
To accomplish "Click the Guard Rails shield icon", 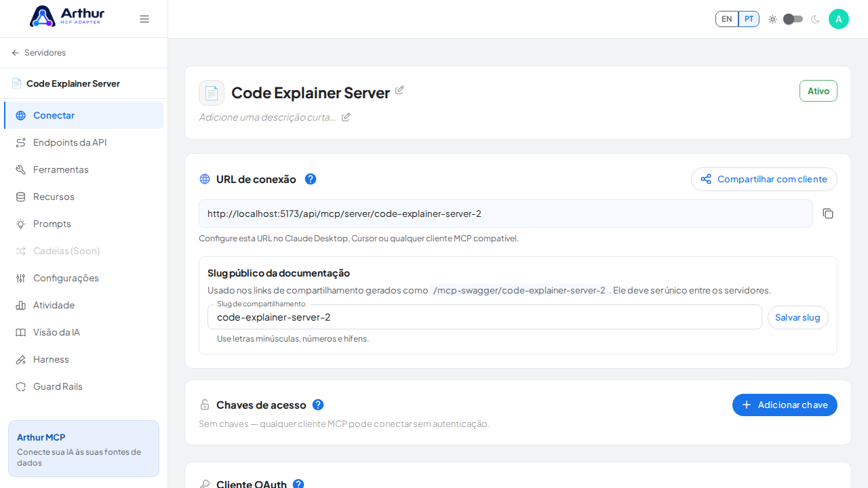I will pos(21,386).
